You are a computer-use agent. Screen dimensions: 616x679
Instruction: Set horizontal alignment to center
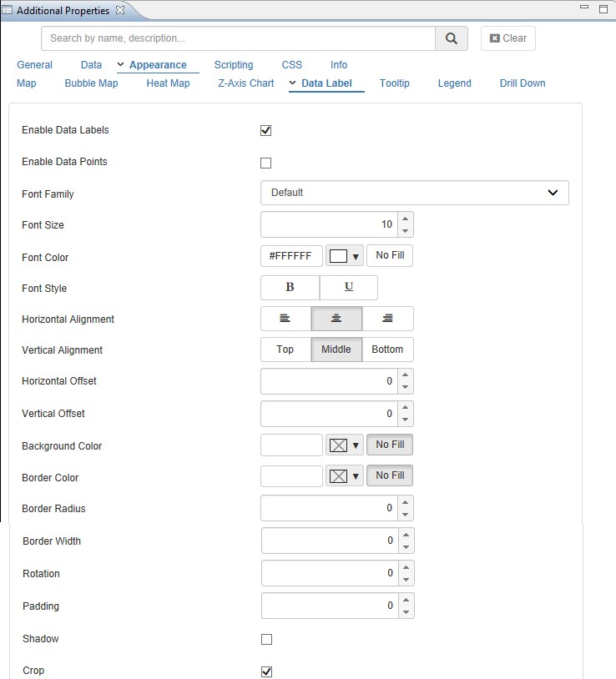tap(336, 319)
